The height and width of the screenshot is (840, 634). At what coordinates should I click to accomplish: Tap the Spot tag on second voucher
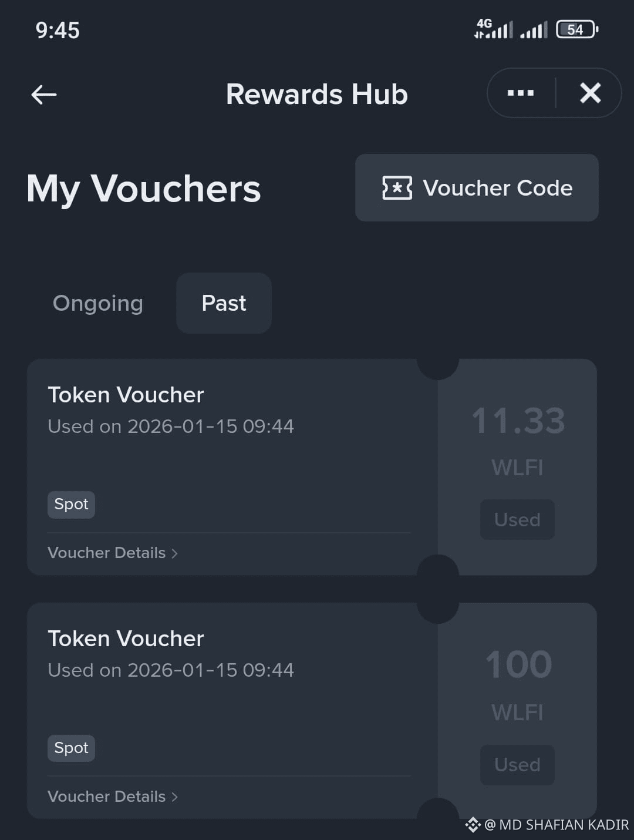pyautogui.click(x=71, y=748)
